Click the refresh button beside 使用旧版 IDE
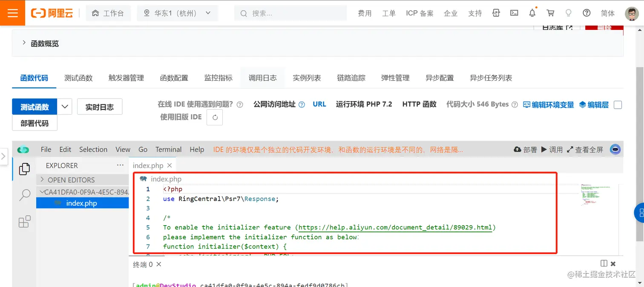644x287 pixels. click(215, 117)
